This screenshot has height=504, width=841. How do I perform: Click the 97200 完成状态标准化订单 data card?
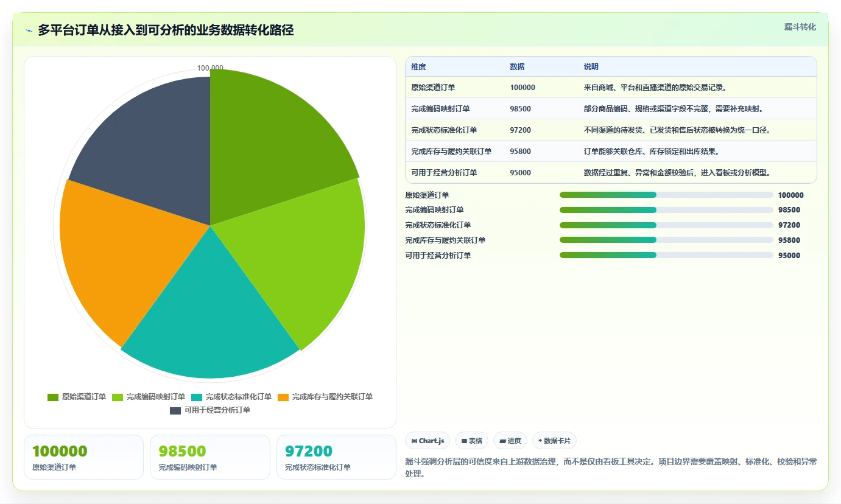point(336,457)
